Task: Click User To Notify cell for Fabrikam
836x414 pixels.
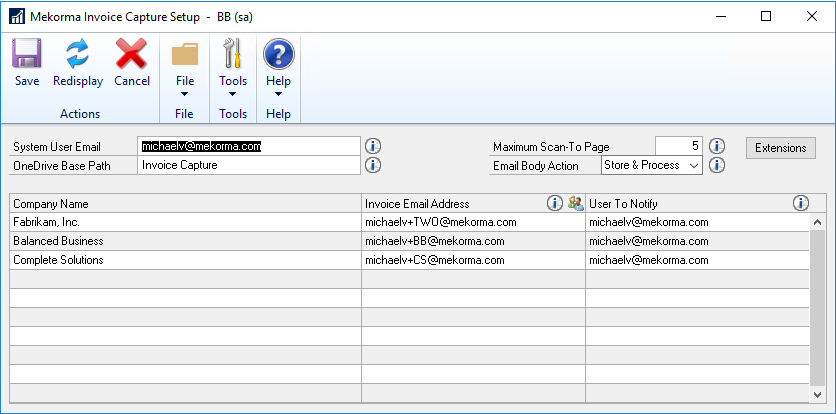Action: pyautogui.click(x=697, y=222)
